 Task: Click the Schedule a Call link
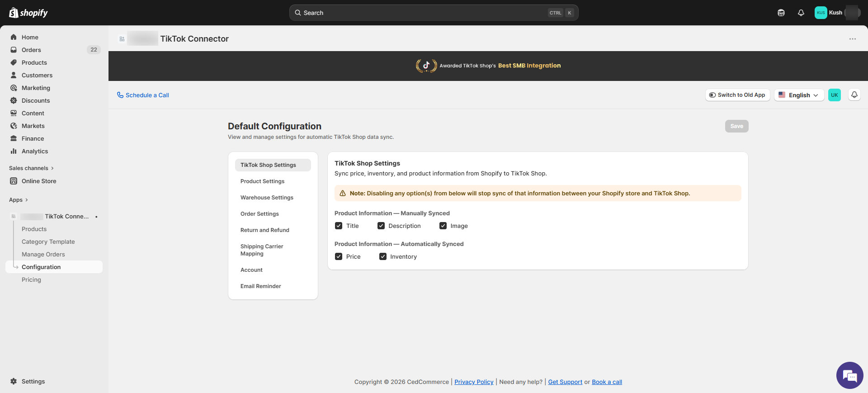[x=143, y=95]
